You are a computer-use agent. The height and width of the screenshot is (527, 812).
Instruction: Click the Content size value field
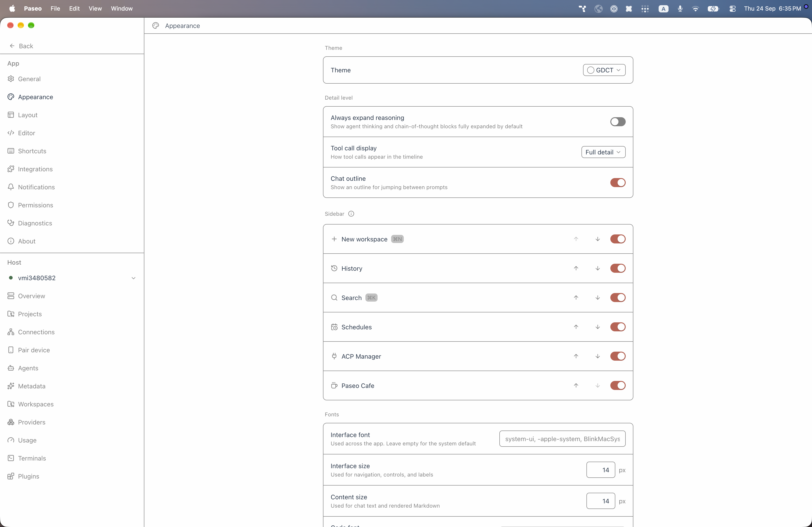(601, 501)
